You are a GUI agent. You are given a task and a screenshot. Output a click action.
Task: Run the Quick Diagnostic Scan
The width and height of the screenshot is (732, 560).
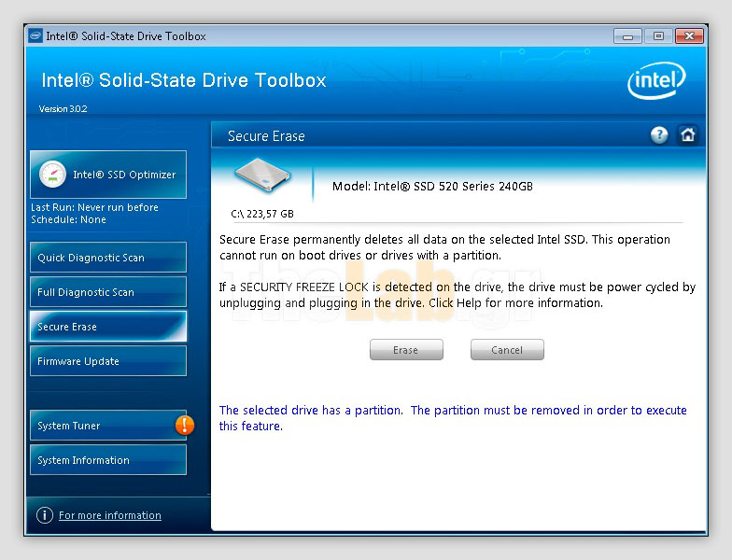(108, 258)
